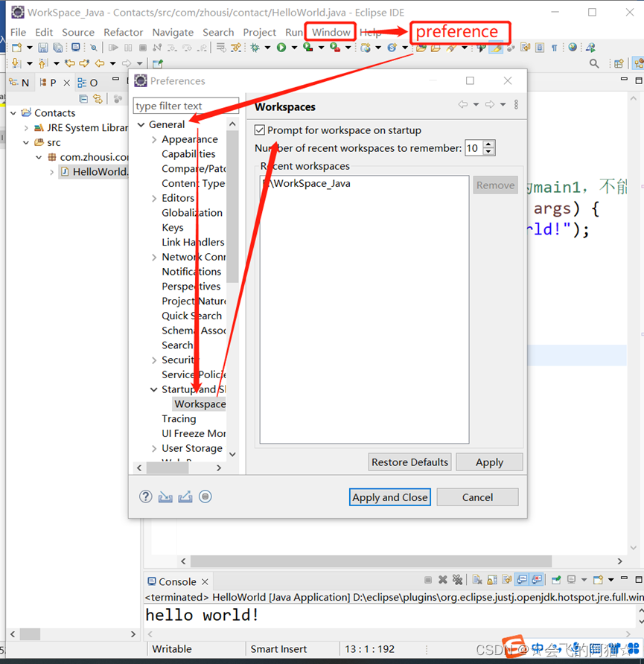The height and width of the screenshot is (664, 644).
Task: Click the editor horizontal scrollbar
Action: coord(371,561)
